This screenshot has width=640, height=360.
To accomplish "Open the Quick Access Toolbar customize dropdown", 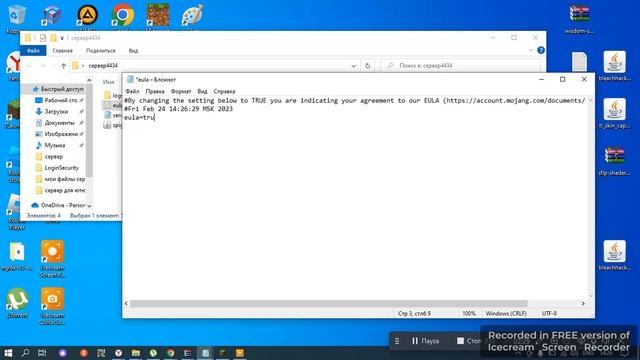I will pyautogui.click(x=62, y=38).
